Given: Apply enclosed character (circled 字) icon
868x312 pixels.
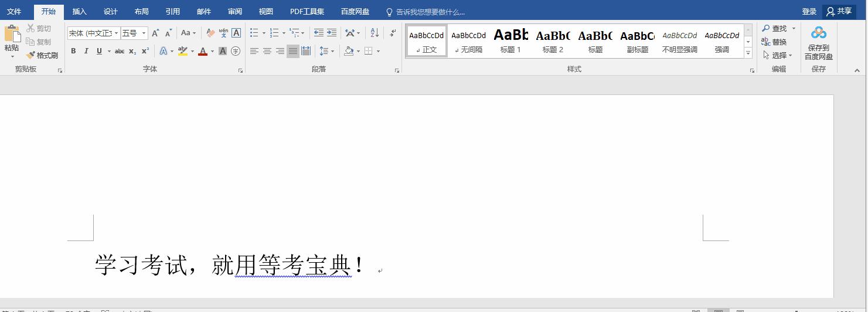Looking at the screenshot, I should [x=236, y=52].
